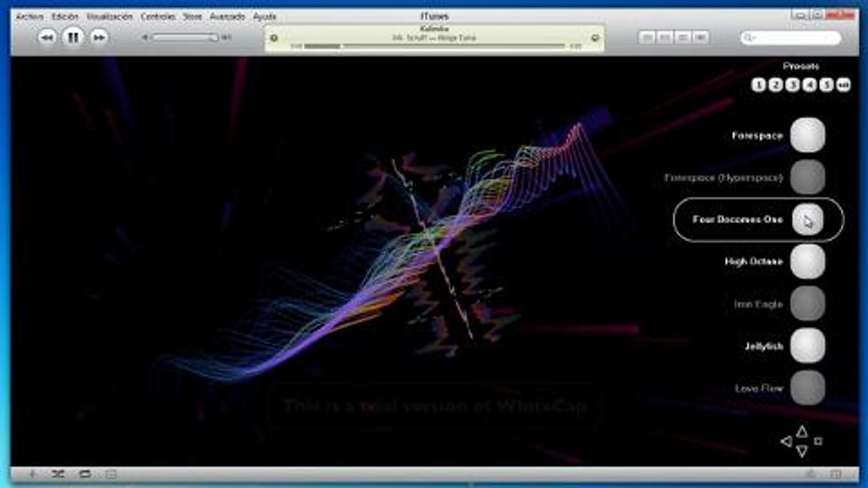The image size is (868, 488).
Task: Toggle the High Octane visualizer button
Action: click(x=808, y=262)
